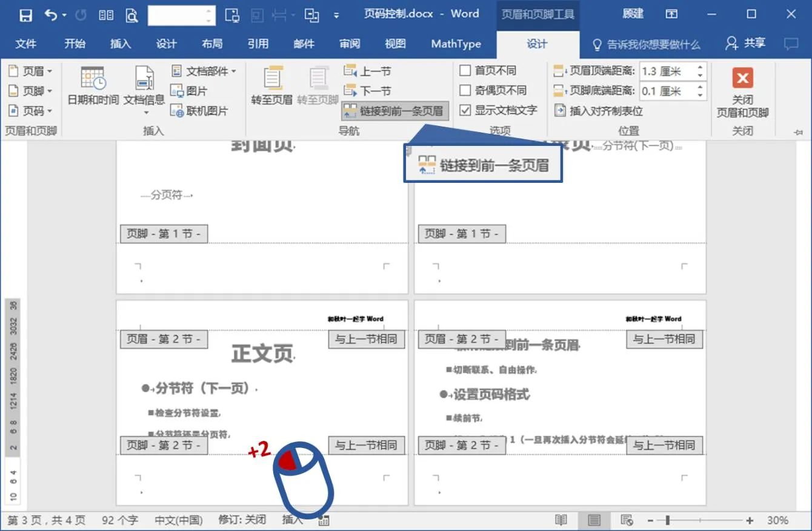Click 插入对齐制表位

[x=598, y=111]
